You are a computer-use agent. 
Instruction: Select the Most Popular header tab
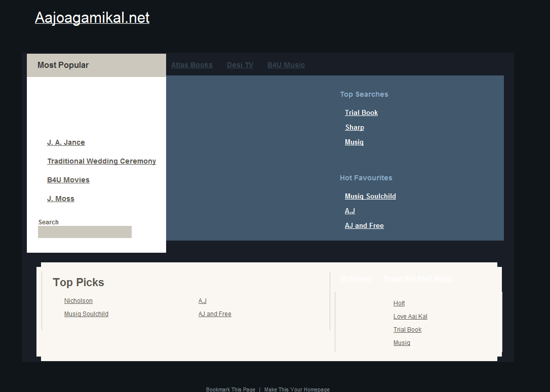tap(96, 65)
